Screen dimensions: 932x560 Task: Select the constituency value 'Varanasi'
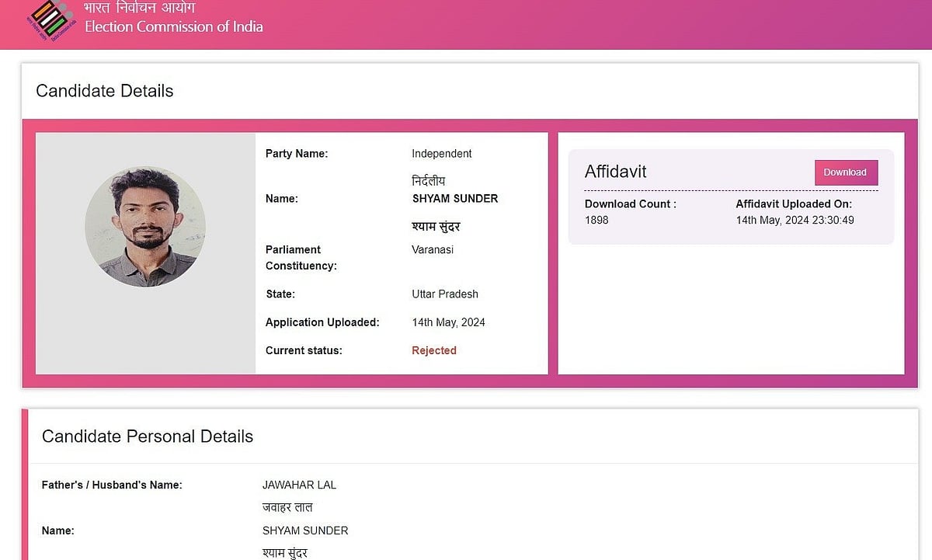432,250
